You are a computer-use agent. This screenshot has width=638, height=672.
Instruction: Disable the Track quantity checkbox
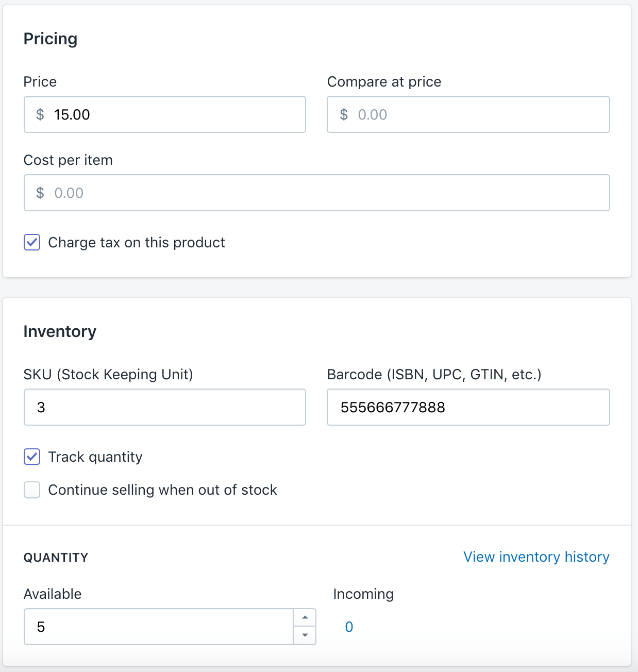point(32,457)
